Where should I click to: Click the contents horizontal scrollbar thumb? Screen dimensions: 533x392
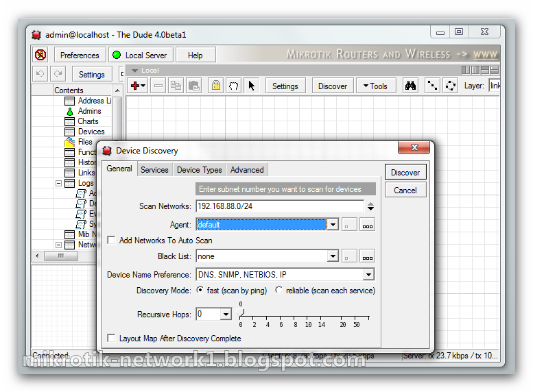pyautogui.click(x=61, y=256)
